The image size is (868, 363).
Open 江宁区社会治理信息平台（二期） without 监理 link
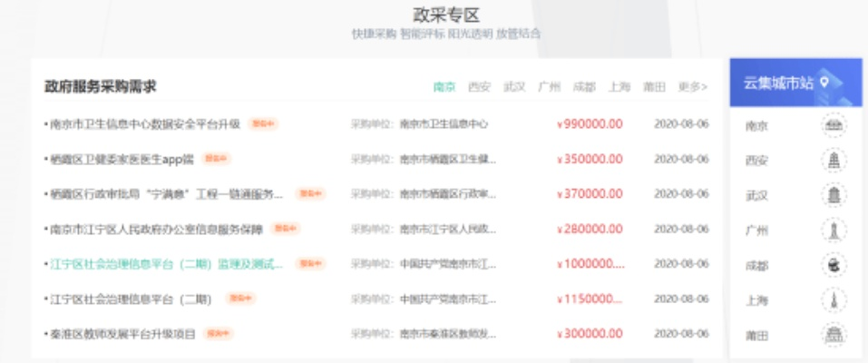[131, 299]
